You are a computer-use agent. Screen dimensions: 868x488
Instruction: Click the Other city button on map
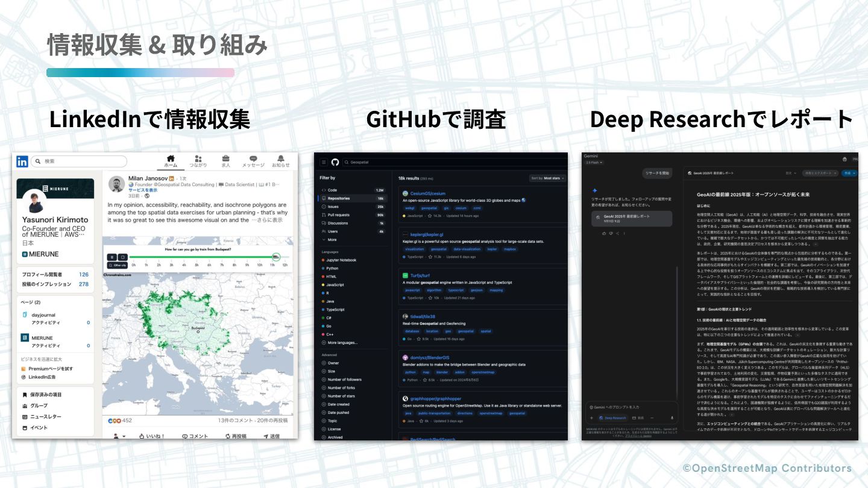[118, 265]
